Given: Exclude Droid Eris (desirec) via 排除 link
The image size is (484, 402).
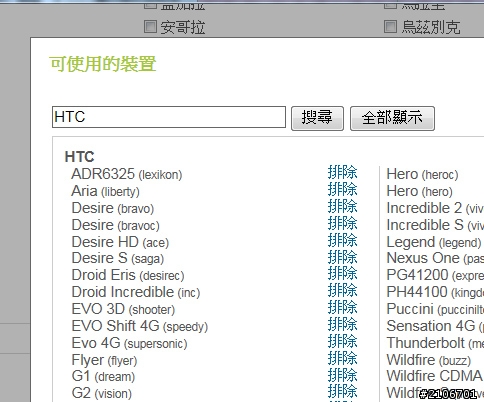Looking at the screenshot, I should click(x=342, y=274).
